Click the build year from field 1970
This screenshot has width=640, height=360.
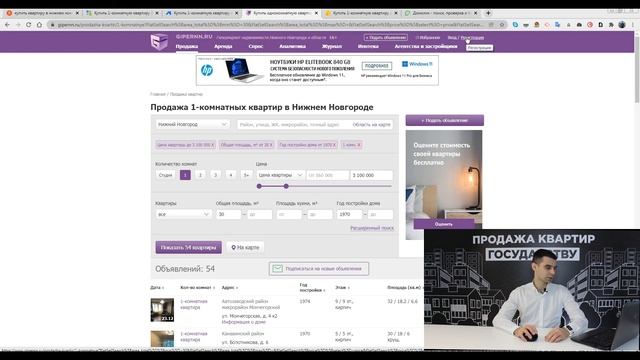coord(349,214)
